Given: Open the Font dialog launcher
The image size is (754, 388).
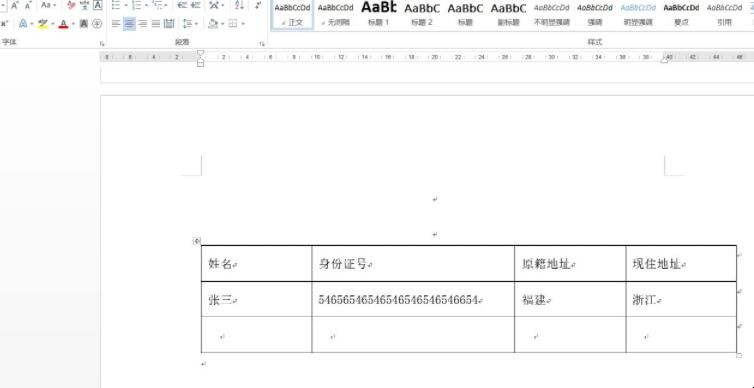Looking at the screenshot, I should 102,44.
